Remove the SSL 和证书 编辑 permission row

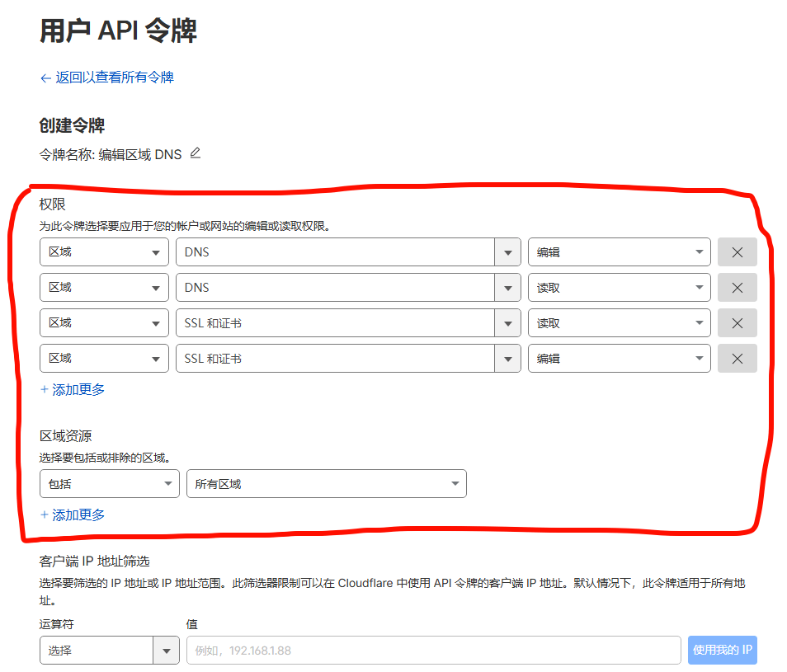pos(737,358)
